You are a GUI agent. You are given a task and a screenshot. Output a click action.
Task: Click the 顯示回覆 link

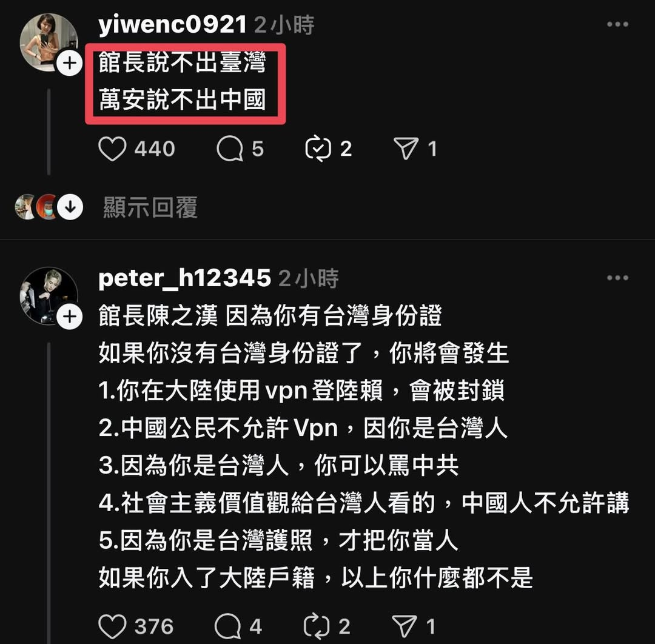pyautogui.click(x=150, y=207)
